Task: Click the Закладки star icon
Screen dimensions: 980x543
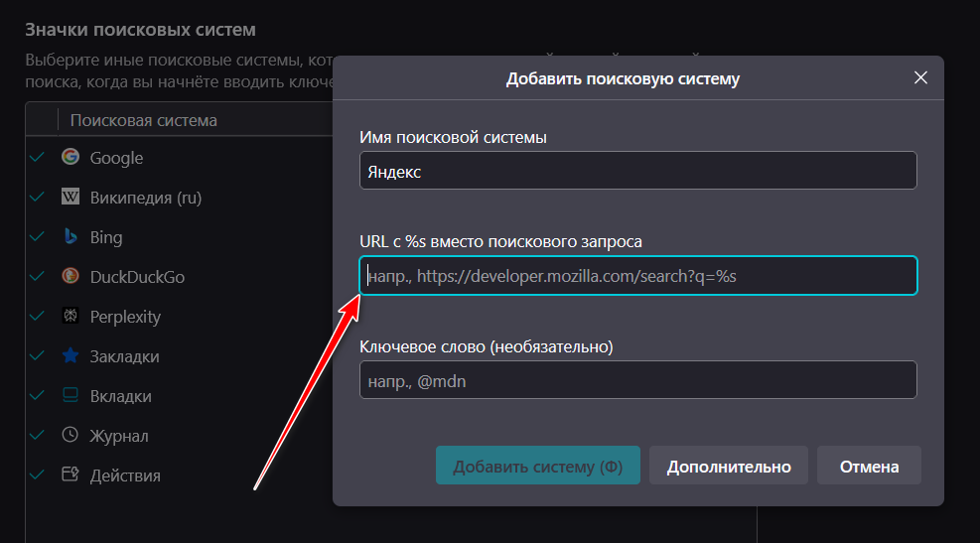Action: [x=70, y=355]
